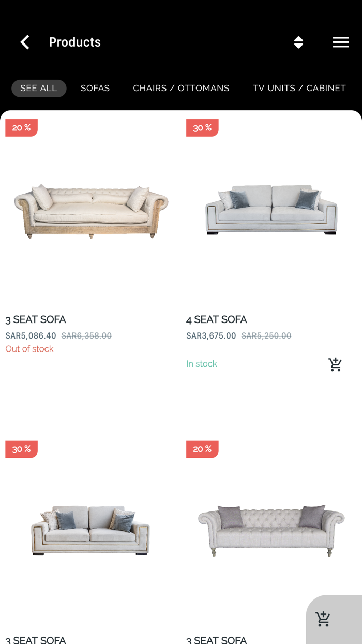Tap the back arrow to leave Products

24,42
